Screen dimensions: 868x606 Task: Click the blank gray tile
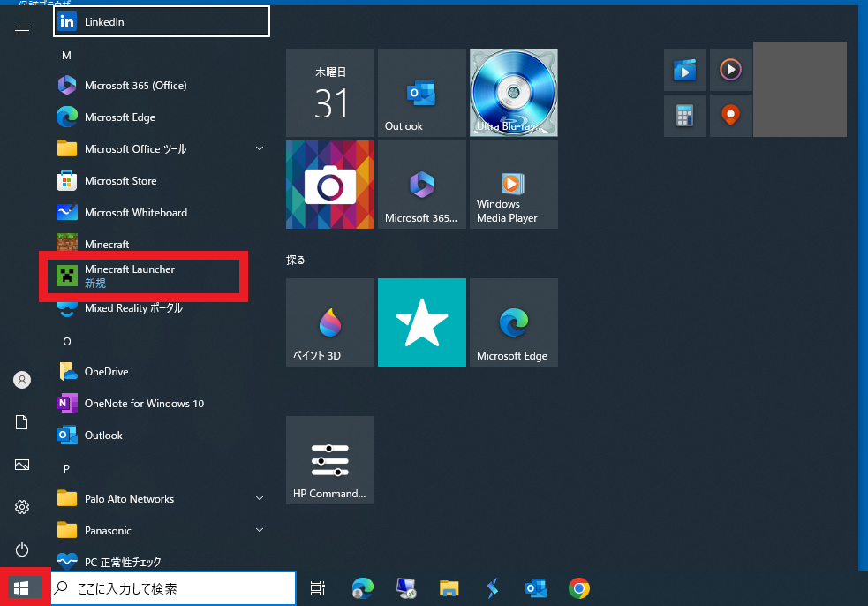coord(800,89)
